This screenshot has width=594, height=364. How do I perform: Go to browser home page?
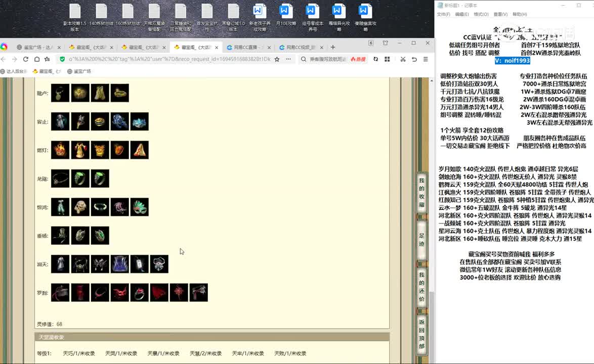(37, 59)
